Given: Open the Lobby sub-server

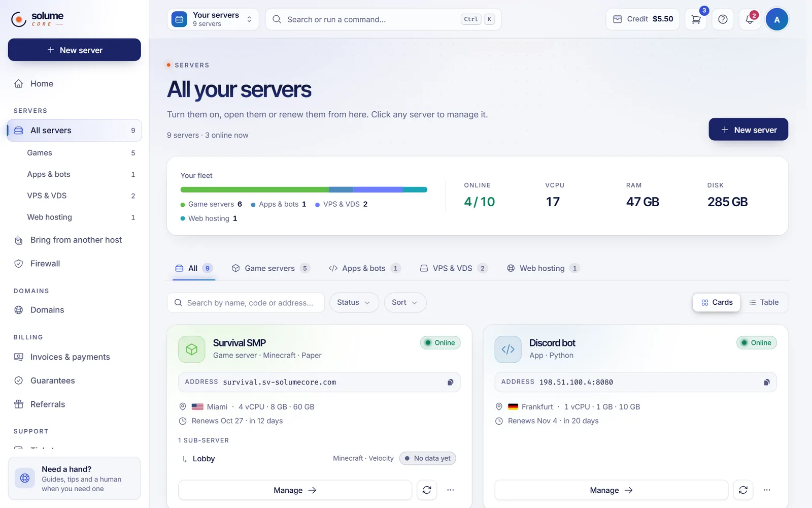Looking at the screenshot, I should [x=319, y=458].
